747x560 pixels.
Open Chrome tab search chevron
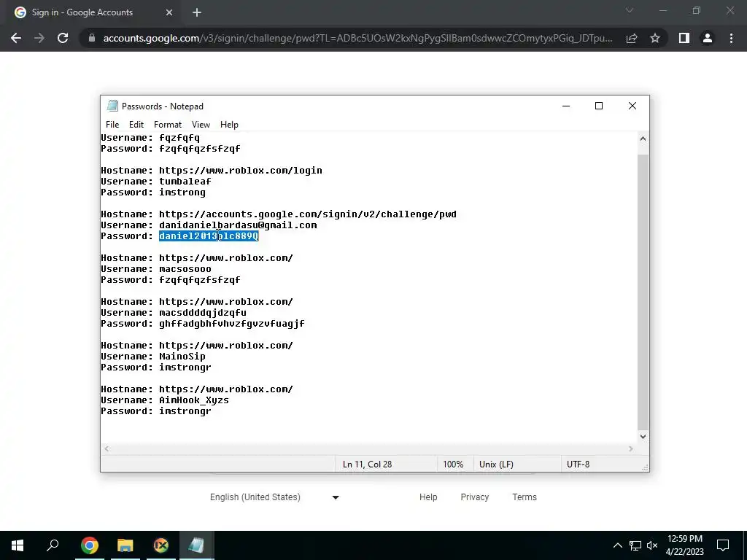pos(630,10)
